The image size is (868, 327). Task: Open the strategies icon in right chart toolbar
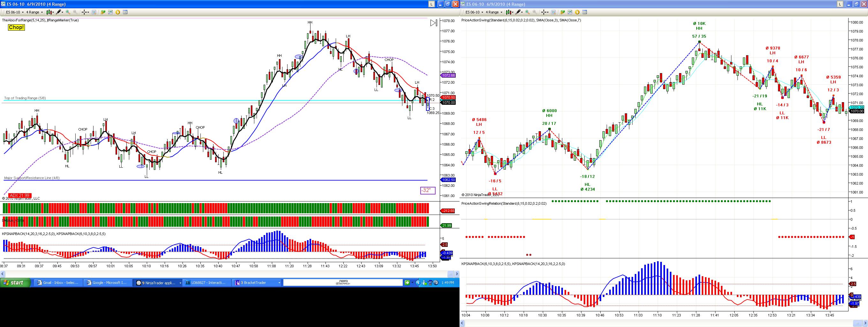[x=563, y=12]
